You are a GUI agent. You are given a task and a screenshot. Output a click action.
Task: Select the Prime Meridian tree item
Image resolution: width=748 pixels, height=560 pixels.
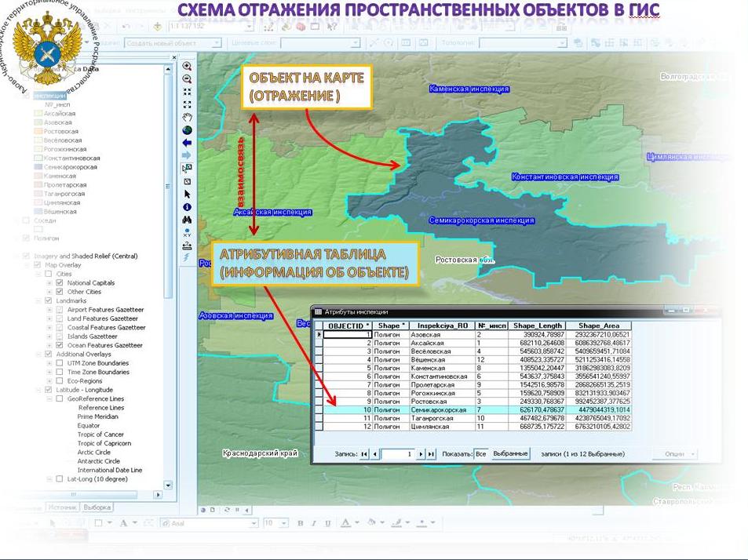(x=98, y=416)
